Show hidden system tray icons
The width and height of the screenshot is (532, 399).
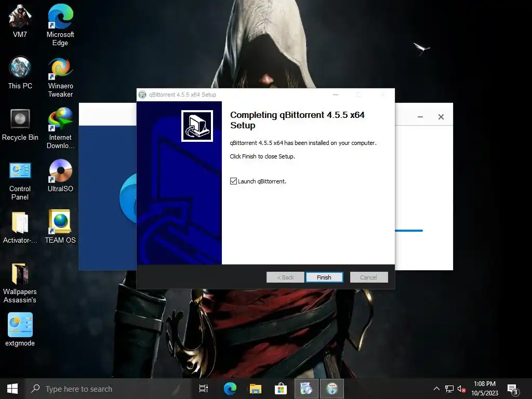[x=436, y=389]
